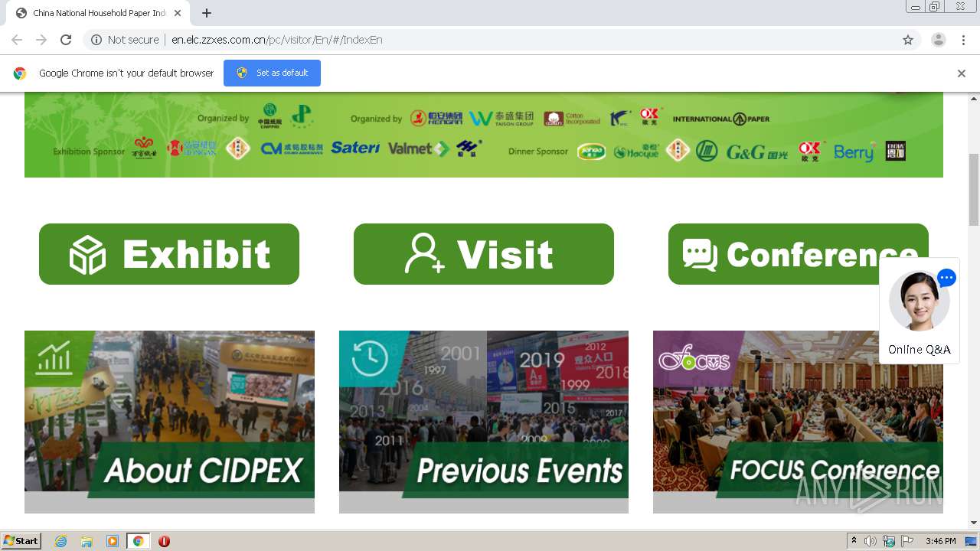Viewport: 980px width, 551px height.
Task: Click the page vertical scrollbar thumb
Action: click(x=974, y=188)
